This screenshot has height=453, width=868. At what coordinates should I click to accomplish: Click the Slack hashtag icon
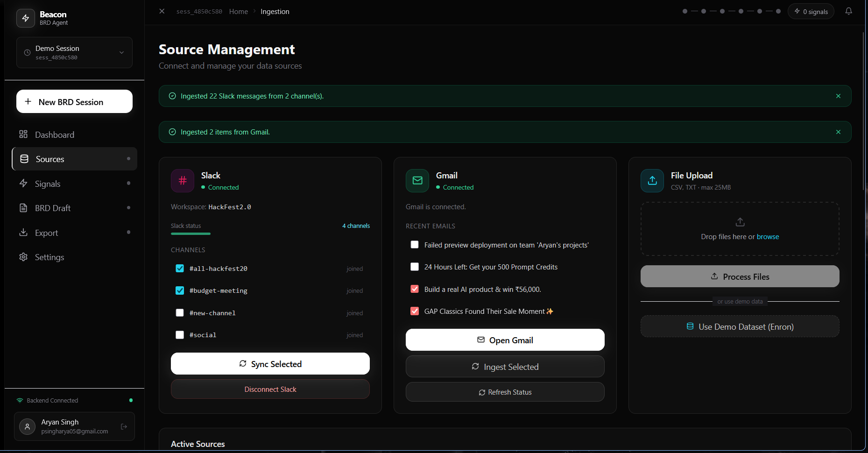point(183,180)
